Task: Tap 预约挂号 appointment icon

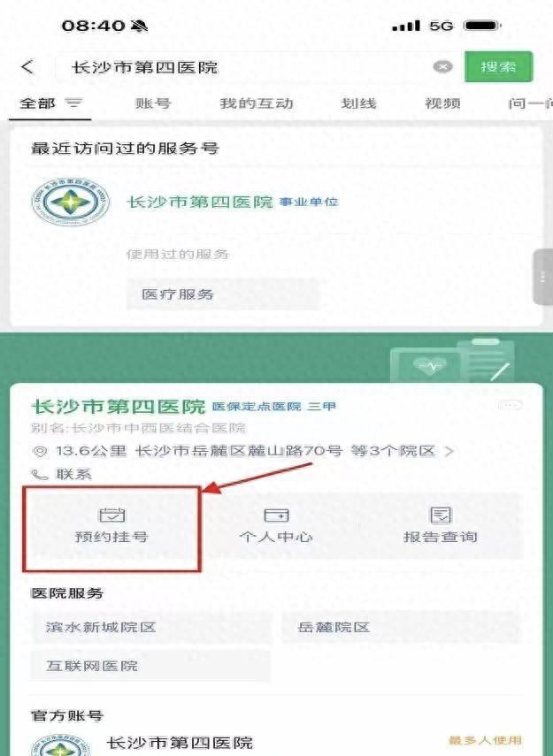Action: coord(111,515)
